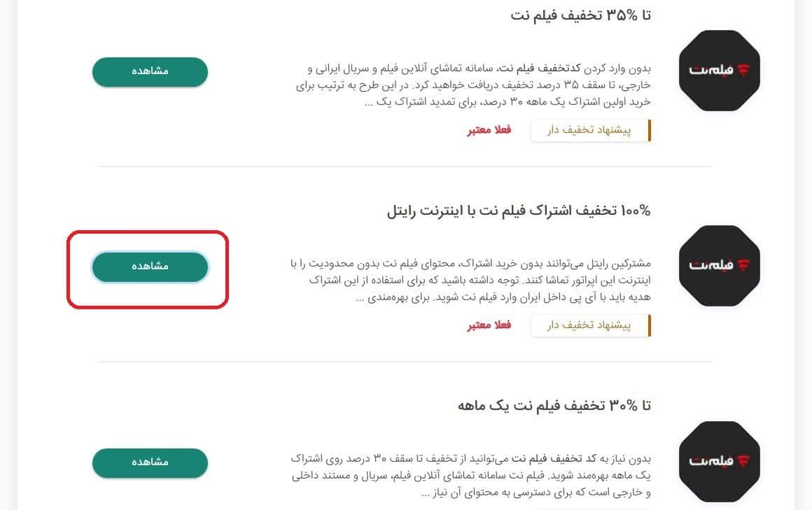The image size is (812, 510).
Task: Click the پیشنهاد تخفیف دار label on the Rightel offer
Action: coord(590,325)
